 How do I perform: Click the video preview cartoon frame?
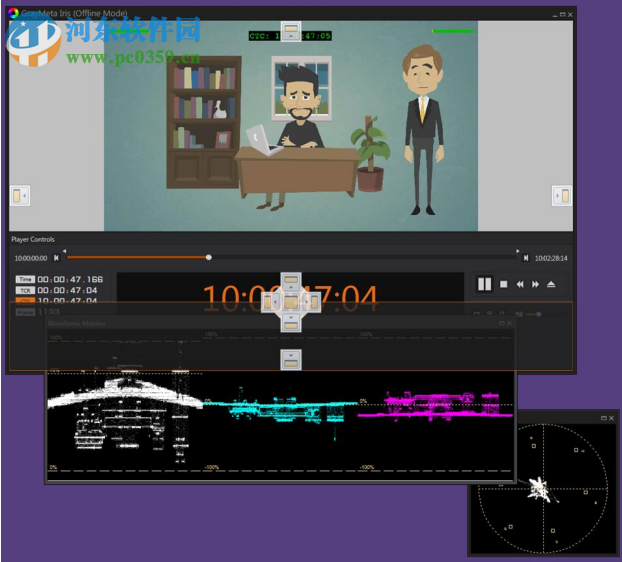tap(291, 126)
